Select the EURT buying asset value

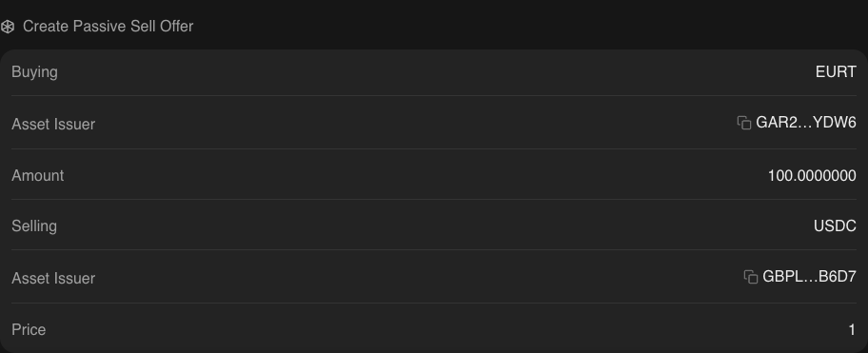tap(836, 72)
